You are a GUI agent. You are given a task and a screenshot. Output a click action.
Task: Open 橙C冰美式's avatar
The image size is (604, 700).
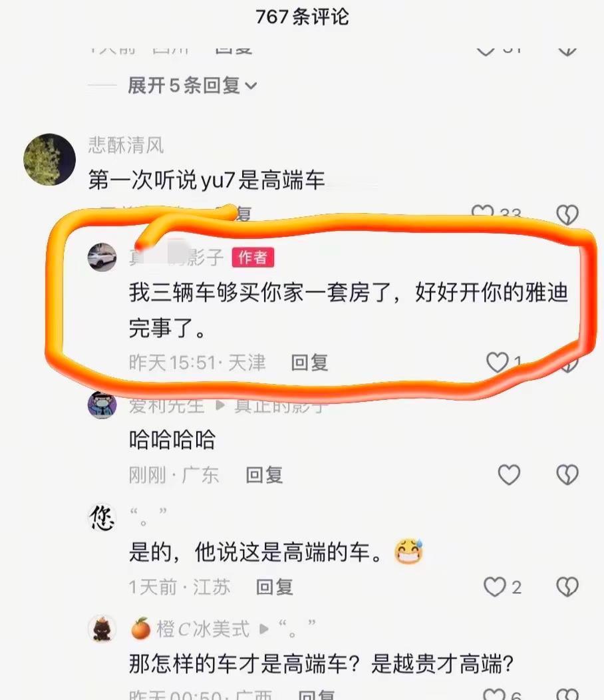pos(102,629)
